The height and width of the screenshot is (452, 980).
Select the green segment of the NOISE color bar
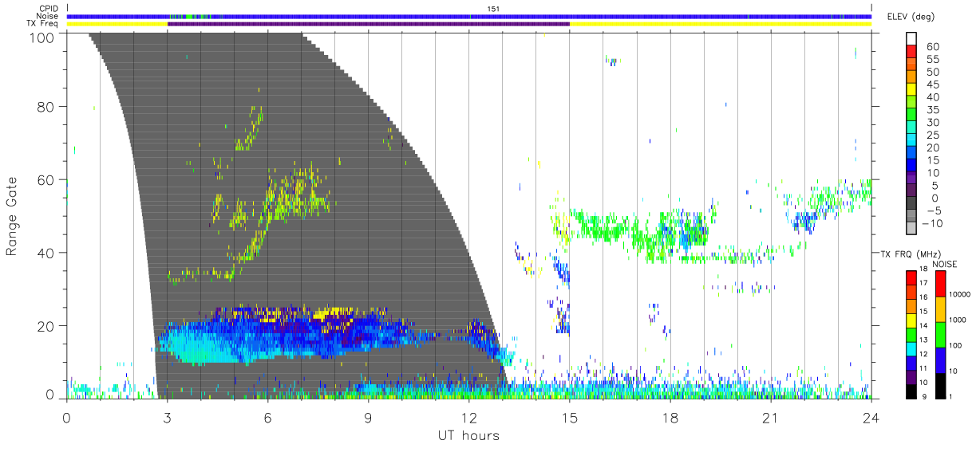pyautogui.click(x=939, y=334)
